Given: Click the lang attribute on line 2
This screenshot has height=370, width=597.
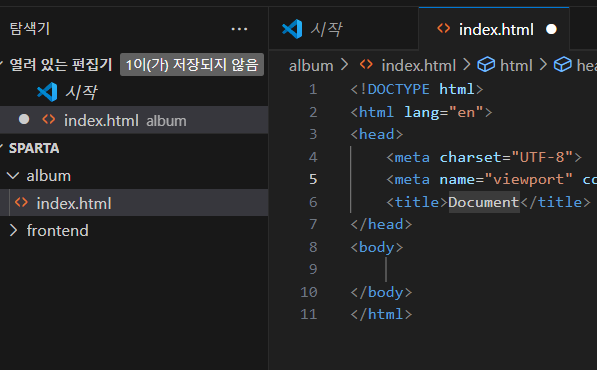Looking at the screenshot, I should (421, 112).
